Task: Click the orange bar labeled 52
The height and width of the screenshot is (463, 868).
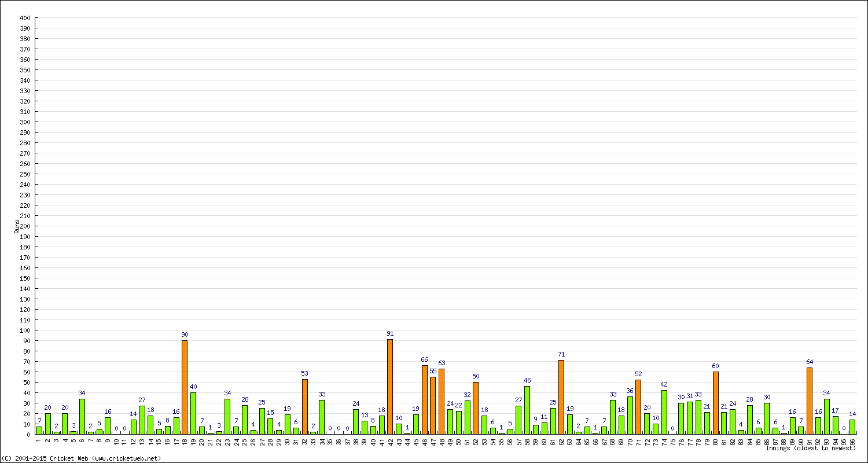Action: pyautogui.click(x=638, y=407)
